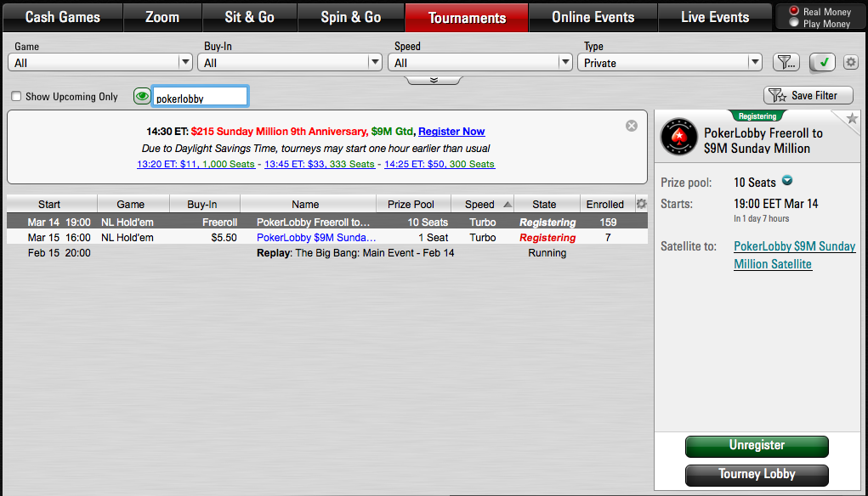This screenshot has height=496, width=868.
Task: Open the Type dropdown showing Private
Action: click(x=670, y=63)
